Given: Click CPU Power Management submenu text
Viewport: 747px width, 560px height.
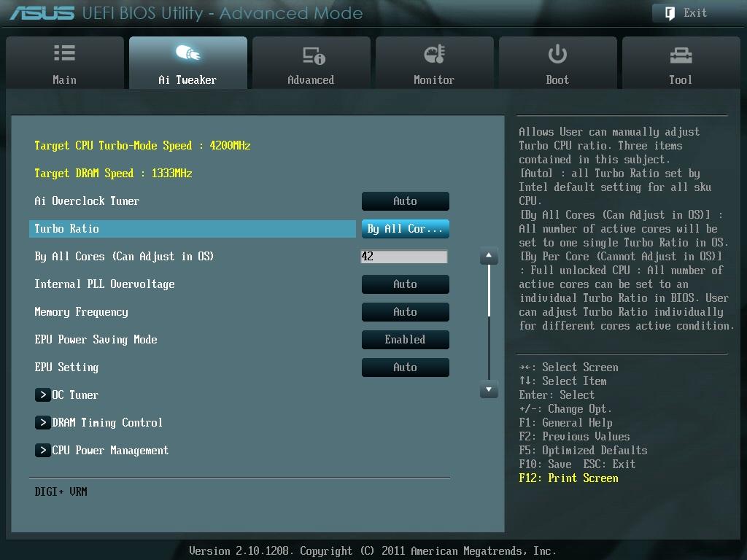Looking at the screenshot, I should (x=110, y=450).
